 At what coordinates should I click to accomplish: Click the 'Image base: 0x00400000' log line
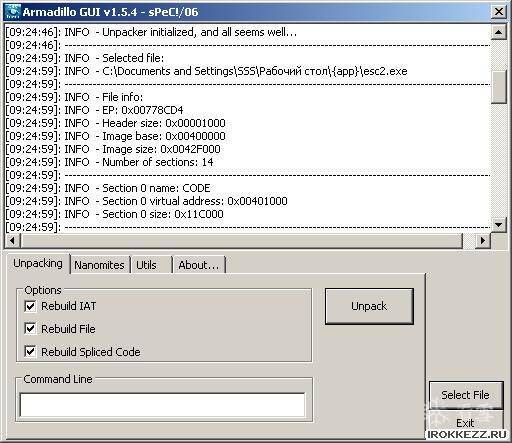click(115, 136)
